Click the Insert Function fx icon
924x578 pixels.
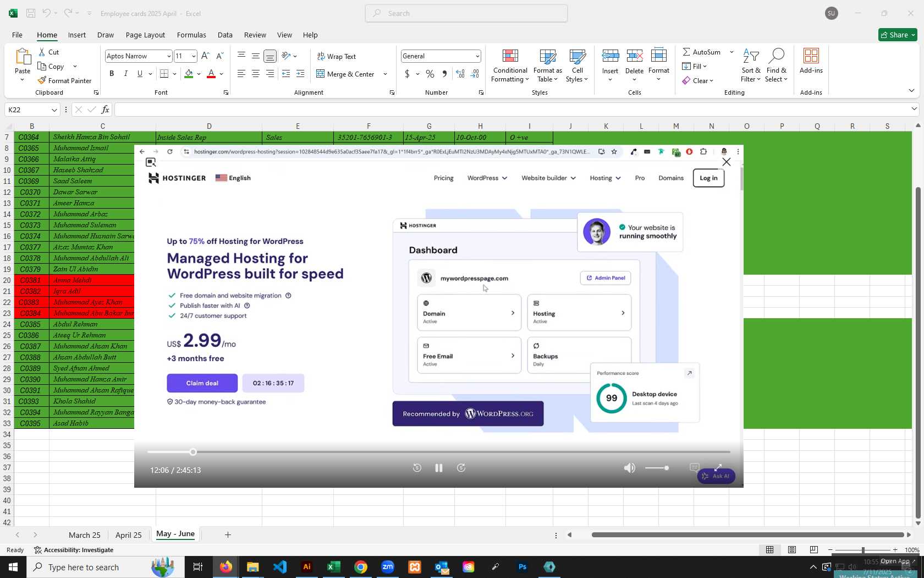pyautogui.click(x=105, y=110)
